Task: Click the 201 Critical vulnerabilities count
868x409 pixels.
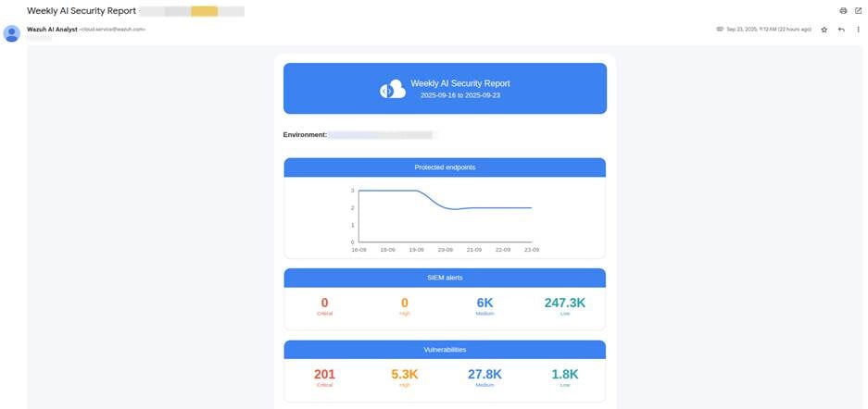Action: (x=324, y=375)
